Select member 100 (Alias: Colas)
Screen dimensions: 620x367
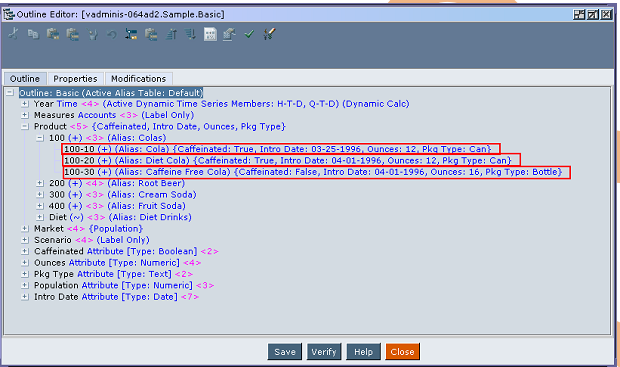108,138
